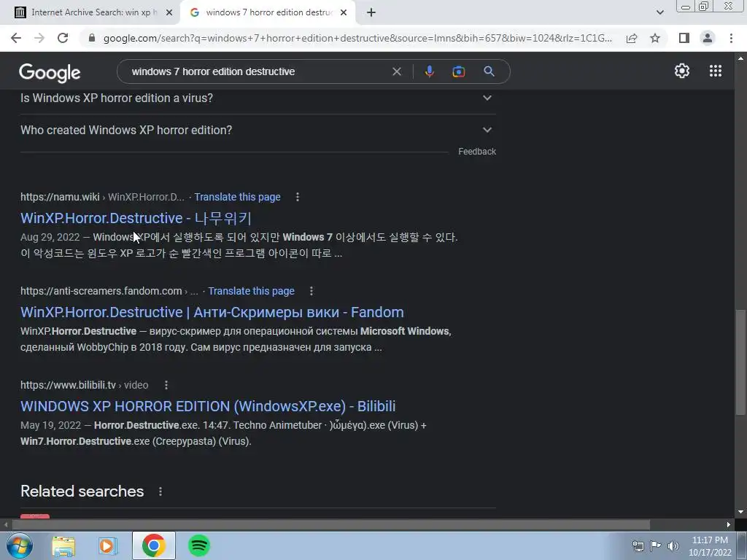
Task: Bookmark this page with star icon
Action: pos(655,38)
